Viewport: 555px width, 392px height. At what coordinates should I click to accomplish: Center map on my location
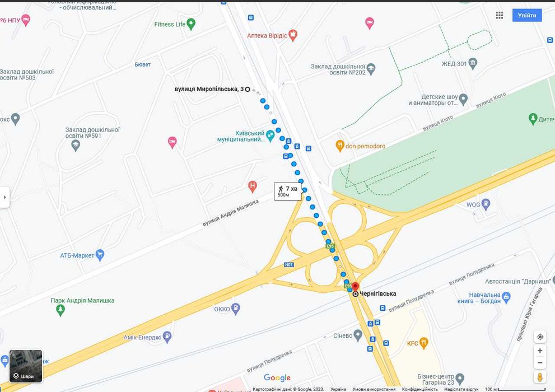coord(540,337)
